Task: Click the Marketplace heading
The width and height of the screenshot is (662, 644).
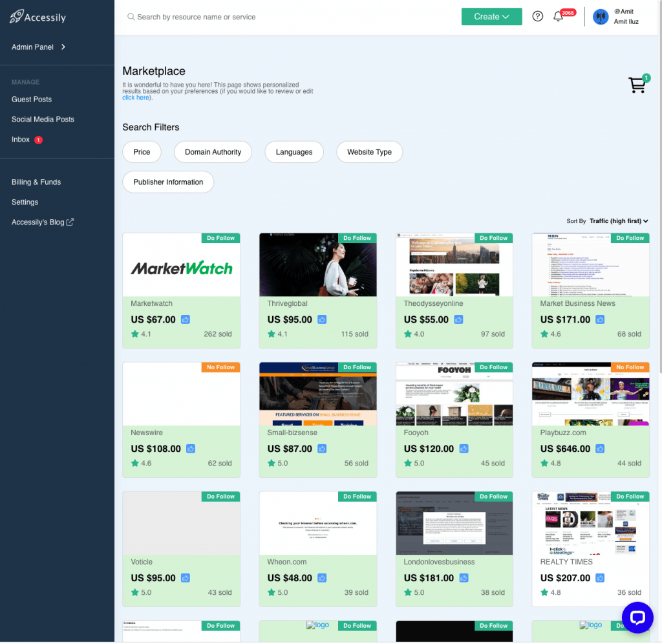Action: tap(154, 71)
